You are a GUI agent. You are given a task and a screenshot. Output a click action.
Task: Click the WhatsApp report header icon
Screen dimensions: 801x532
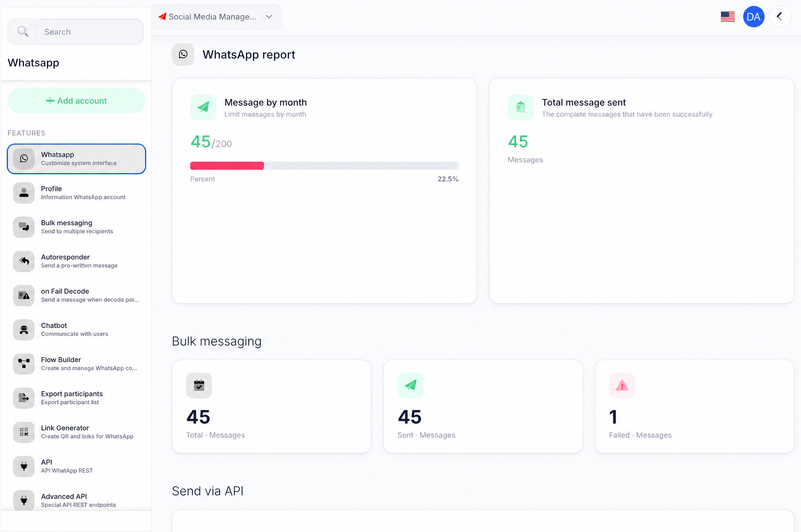click(183, 54)
